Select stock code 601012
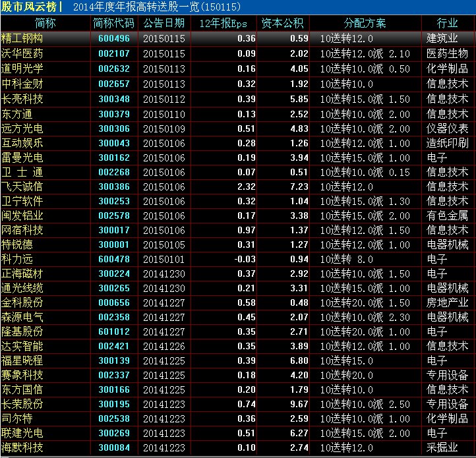 (114, 331)
